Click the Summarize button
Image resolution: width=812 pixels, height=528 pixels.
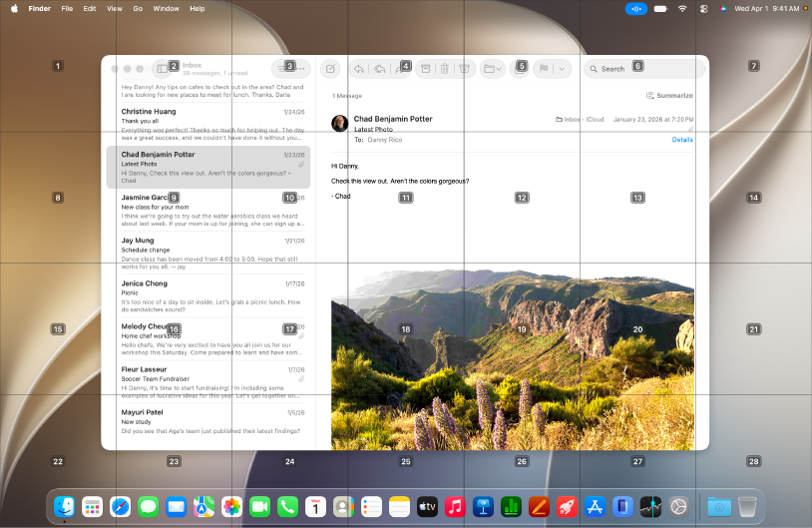pyautogui.click(x=669, y=96)
